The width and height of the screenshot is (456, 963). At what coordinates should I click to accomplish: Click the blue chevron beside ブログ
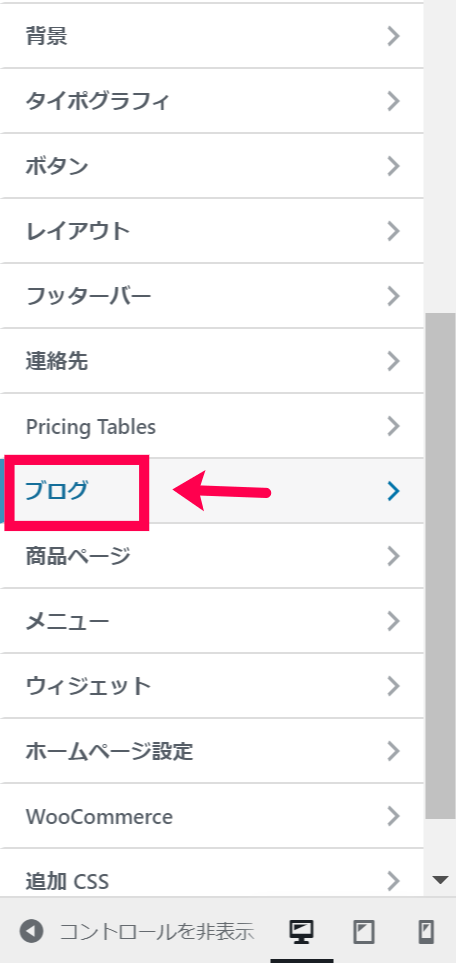pos(394,491)
